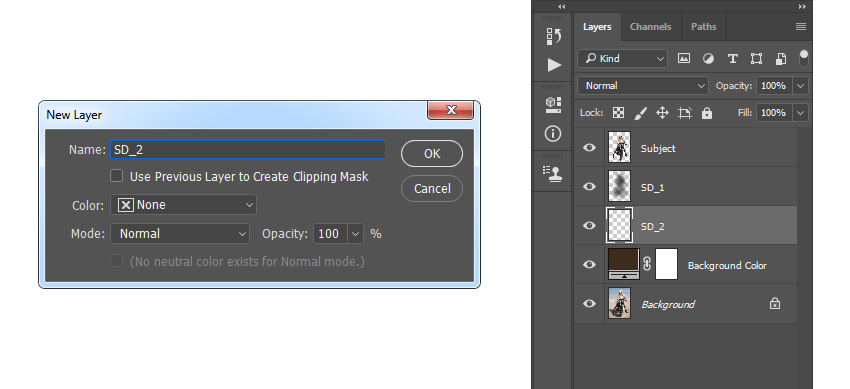This screenshot has height=389, width=850.
Task: Click Layers panel Opacity 100% field
Action: click(774, 86)
